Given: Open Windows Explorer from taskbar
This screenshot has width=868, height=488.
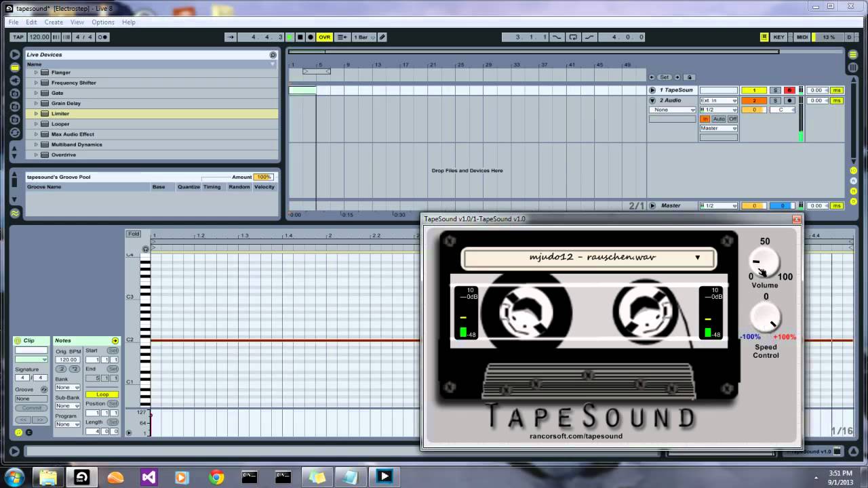Looking at the screenshot, I should coord(48,477).
